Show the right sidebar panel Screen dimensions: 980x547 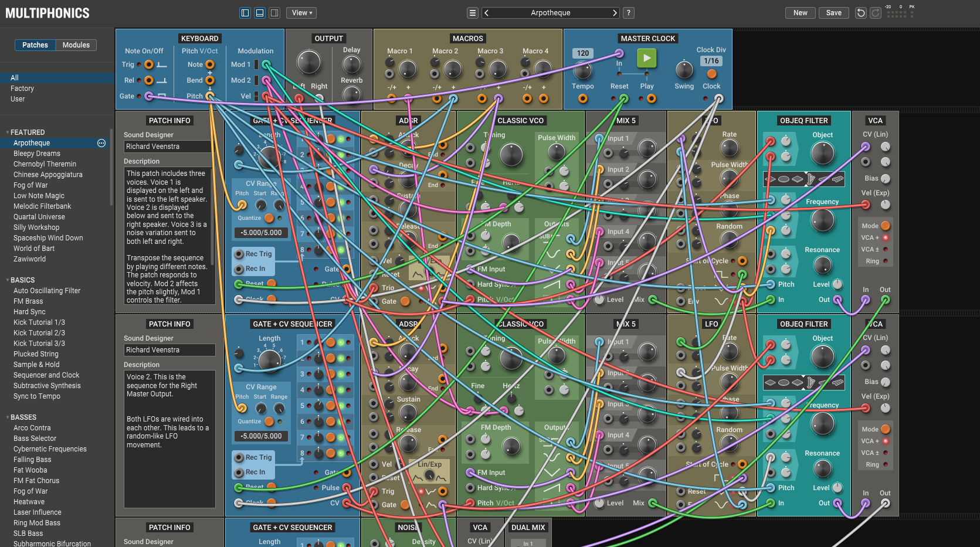coord(274,13)
